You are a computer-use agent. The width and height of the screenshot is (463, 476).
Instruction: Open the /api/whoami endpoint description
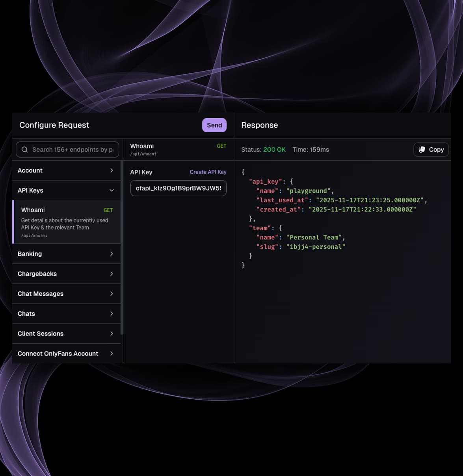coord(33,235)
